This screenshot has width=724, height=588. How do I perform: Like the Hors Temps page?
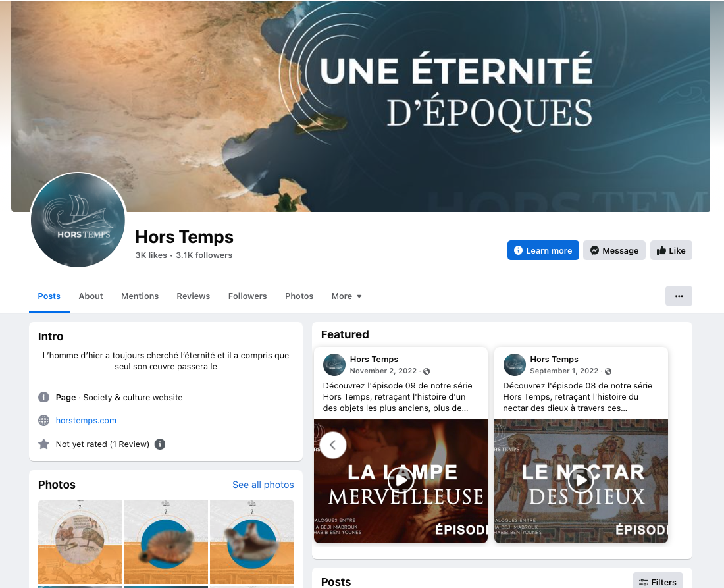pyautogui.click(x=671, y=250)
